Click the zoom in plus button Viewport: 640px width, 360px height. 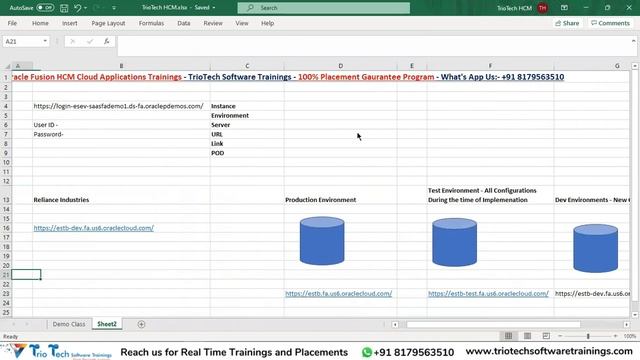[616, 336]
